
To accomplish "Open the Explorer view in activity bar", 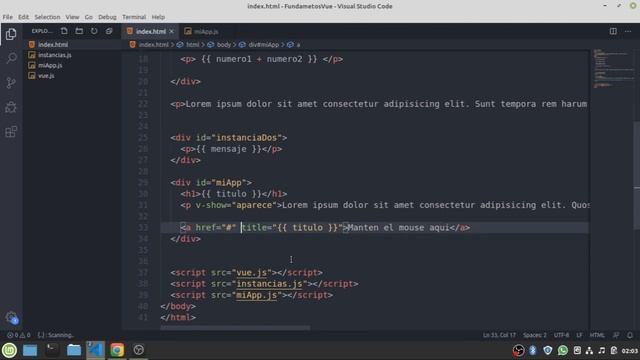I will (11, 34).
